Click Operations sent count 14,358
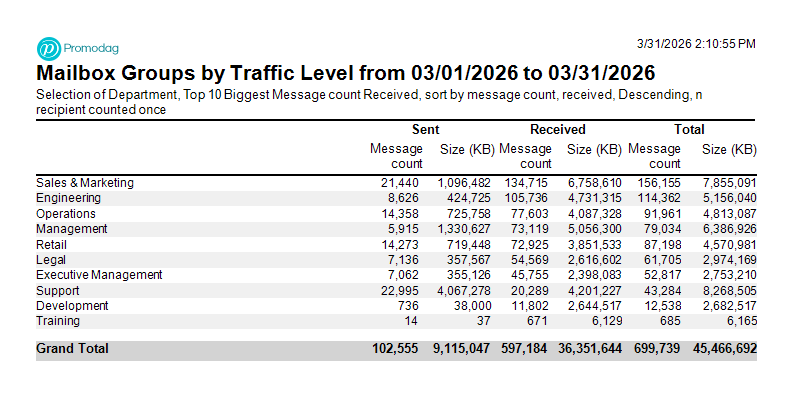 pos(400,214)
